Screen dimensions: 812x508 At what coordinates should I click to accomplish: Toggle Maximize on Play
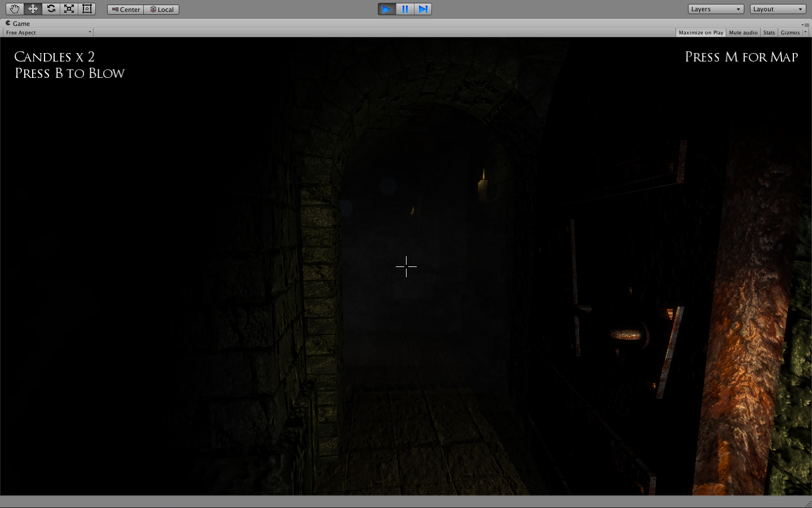coord(701,33)
